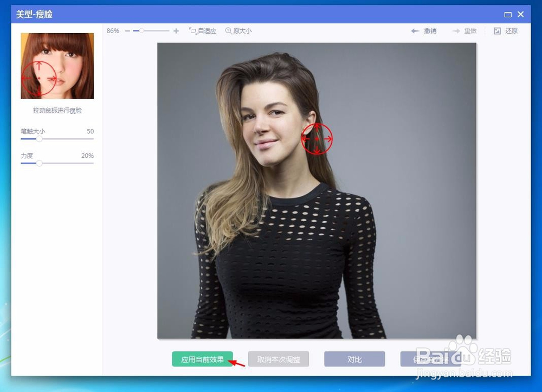
Task: Click 原大小 original size button
Action: [238, 31]
